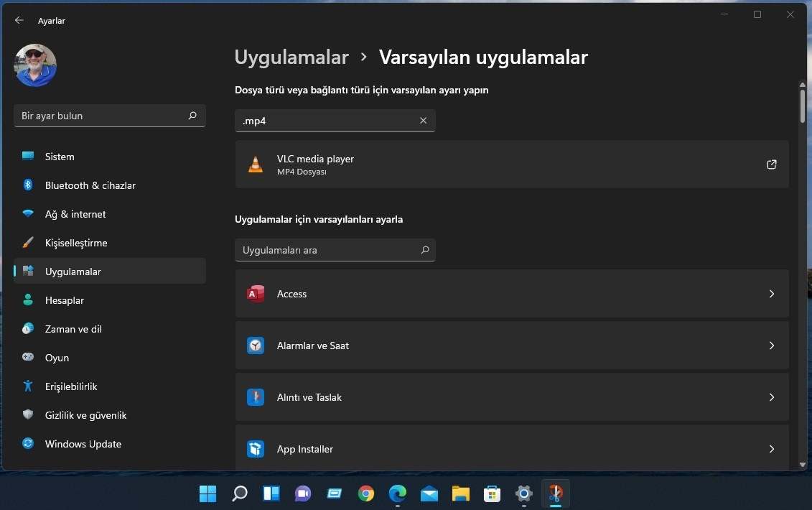Click into the .mp4 file type field
Screen dimensions: 812x510
[x=335, y=120]
